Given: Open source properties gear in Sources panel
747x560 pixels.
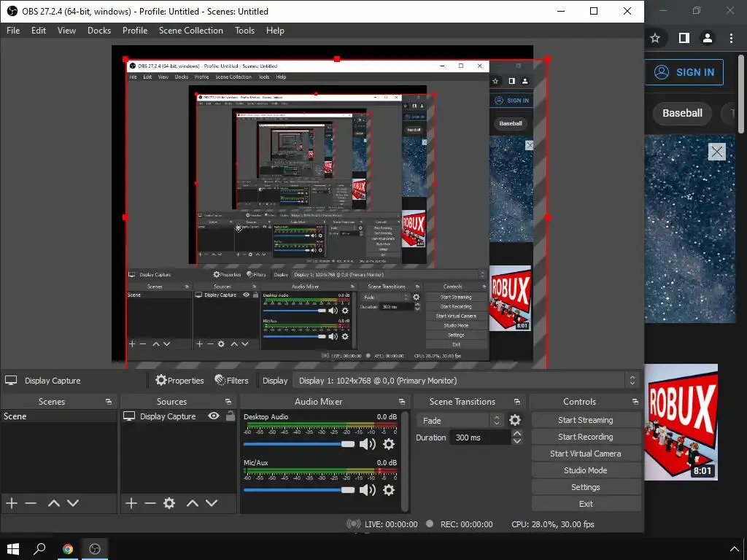Looking at the screenshot, I should click(169, 503).
